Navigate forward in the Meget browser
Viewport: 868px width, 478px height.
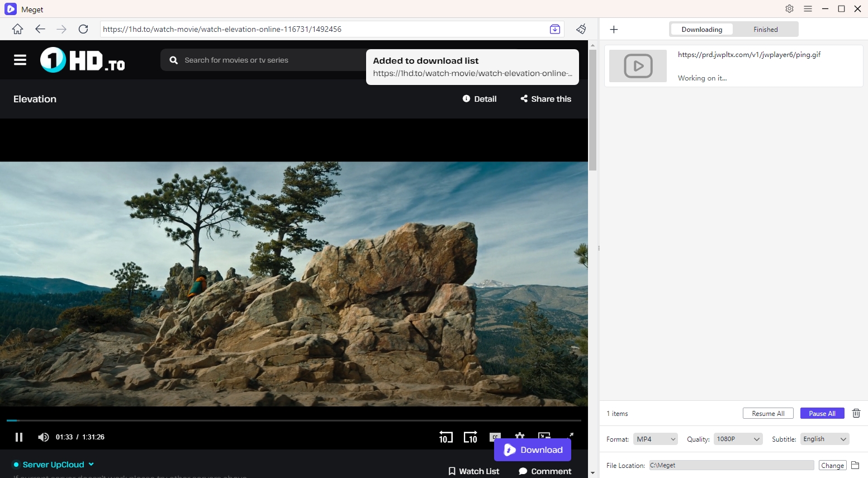pyautogui.click(x=61, y=29)
